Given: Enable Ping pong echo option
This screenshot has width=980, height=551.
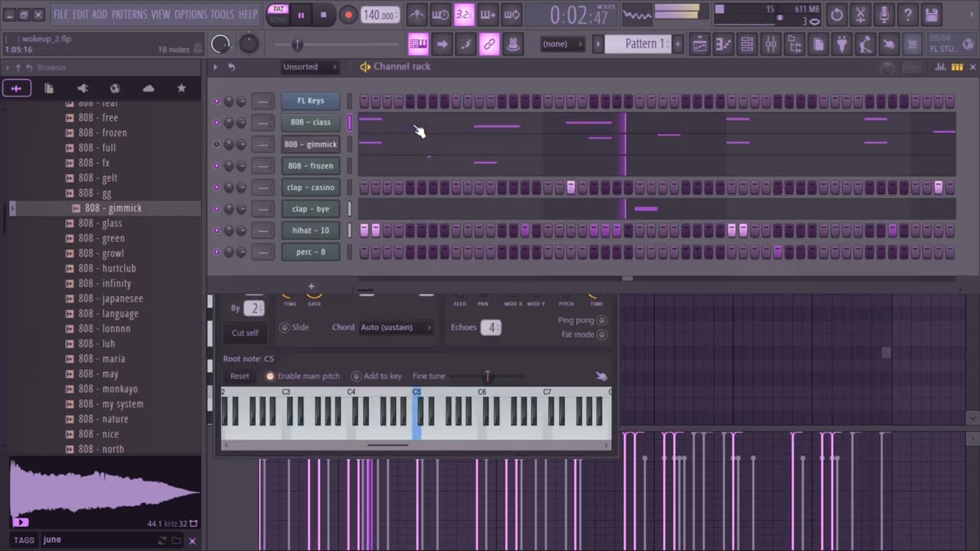Looking at the screenshot, I should 602,321.
